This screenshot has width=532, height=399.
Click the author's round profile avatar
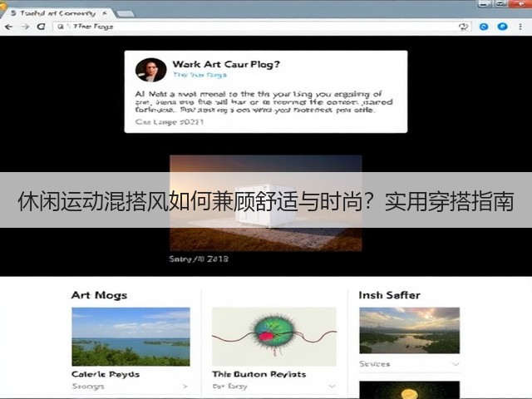pyautogui.click(x=150, y=70)
